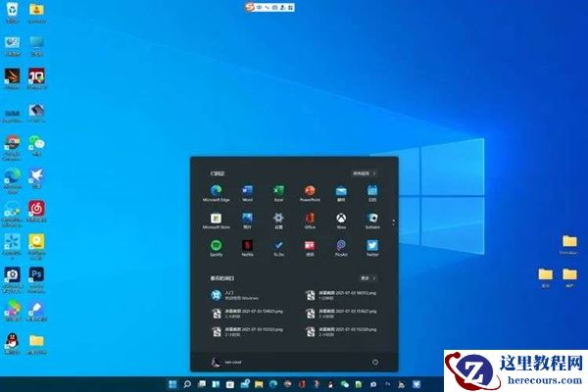
Task: Click the power button in Start menu
Action: pos(375,363)
